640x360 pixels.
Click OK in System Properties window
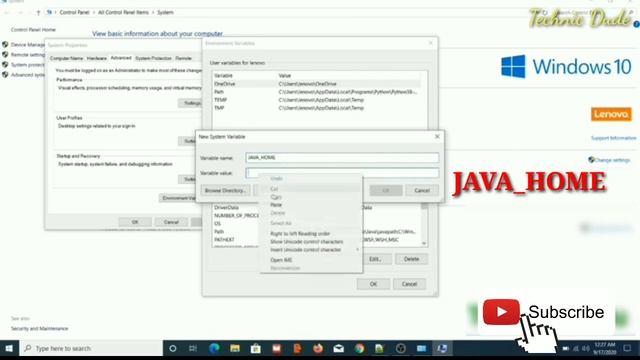135,222
